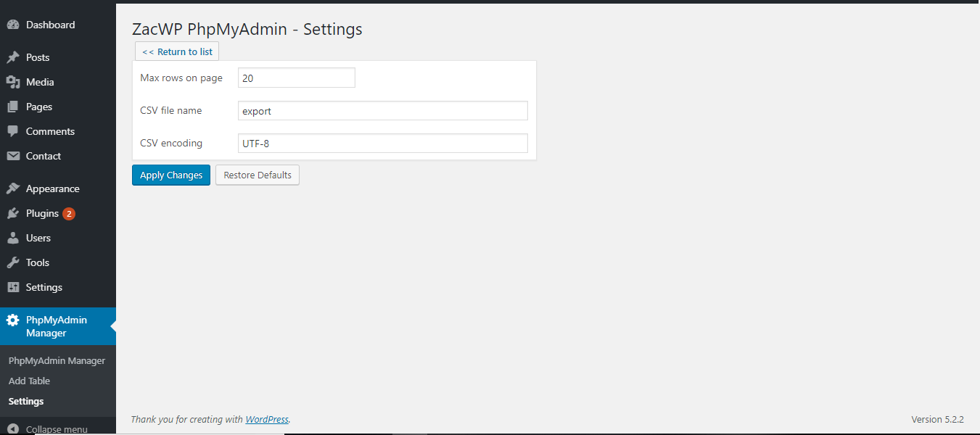Click the Tools wrench icon
The image size is (980, 435).
click(13, 262)
